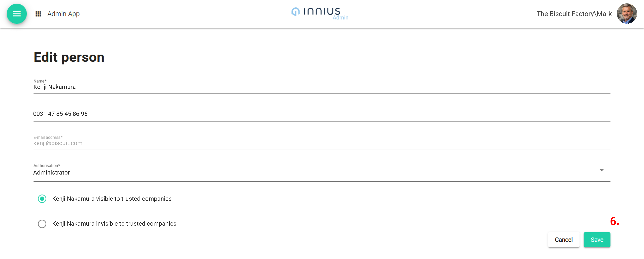Click the E-mail address field
The width and height of the screenshot is (644, 259).
click(300, 143)
